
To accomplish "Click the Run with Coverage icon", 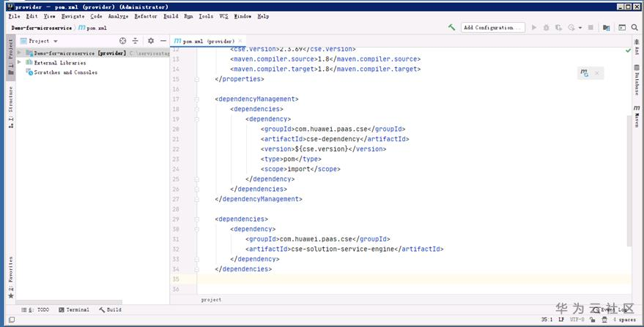I will (x=558, y=28).
